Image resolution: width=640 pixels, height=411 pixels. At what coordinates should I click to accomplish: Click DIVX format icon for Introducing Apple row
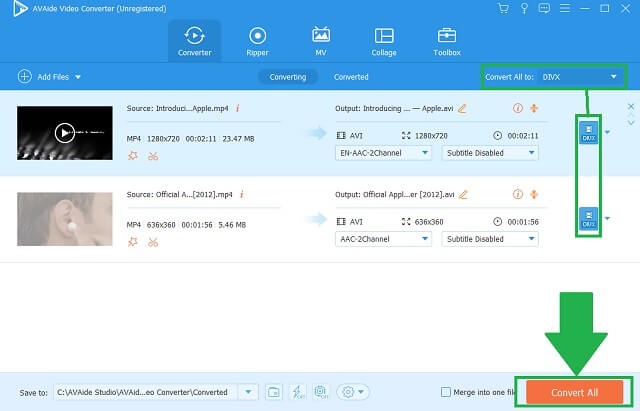point(589,132)
